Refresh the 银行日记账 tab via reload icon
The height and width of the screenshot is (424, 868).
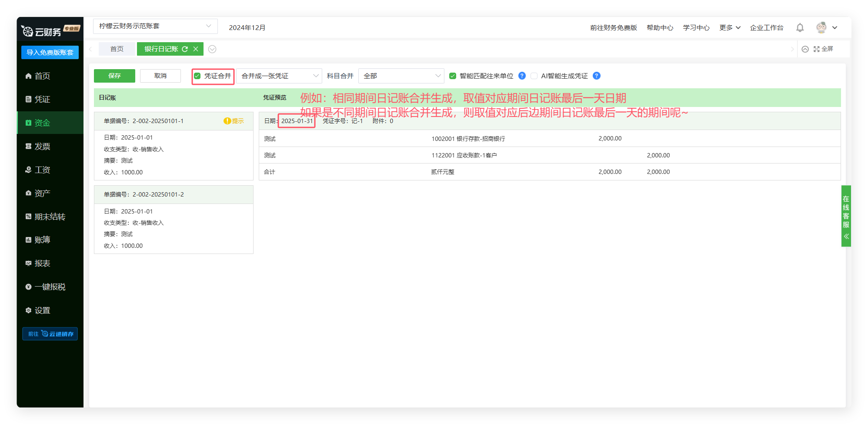click(x=185, y=49)
